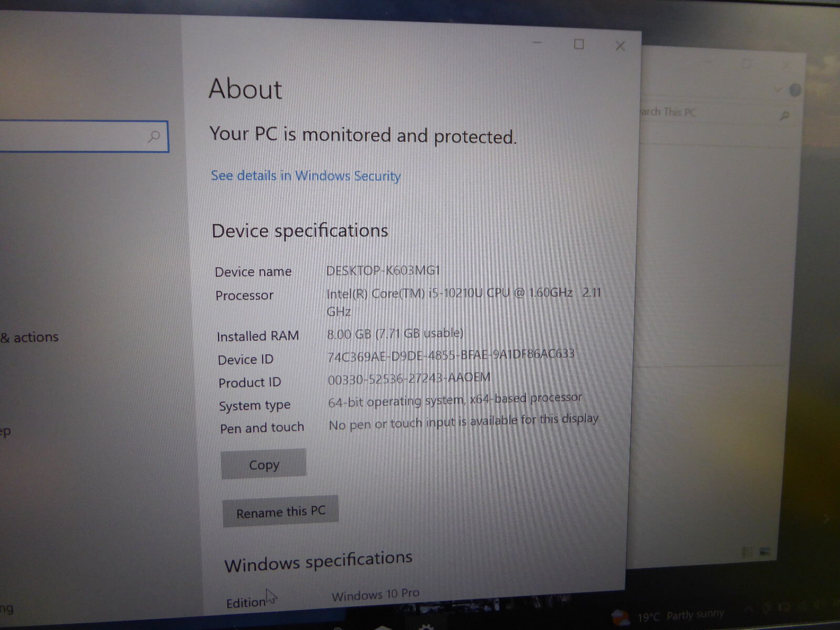Viewport: 840px width, 630px height.
Task: Click the Rename this PC button
Action: tap(280, 511)
